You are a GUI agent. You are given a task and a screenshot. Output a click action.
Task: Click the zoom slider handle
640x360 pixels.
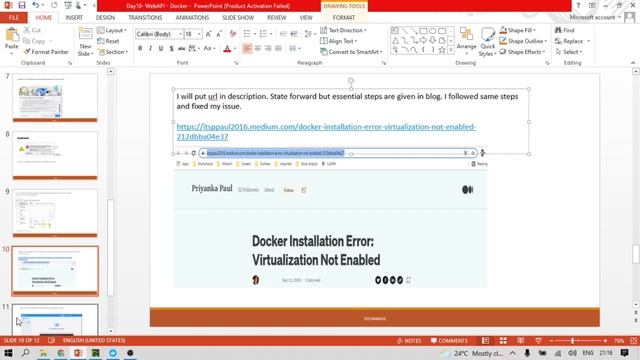pyautogui.click(x=573, y=340)
